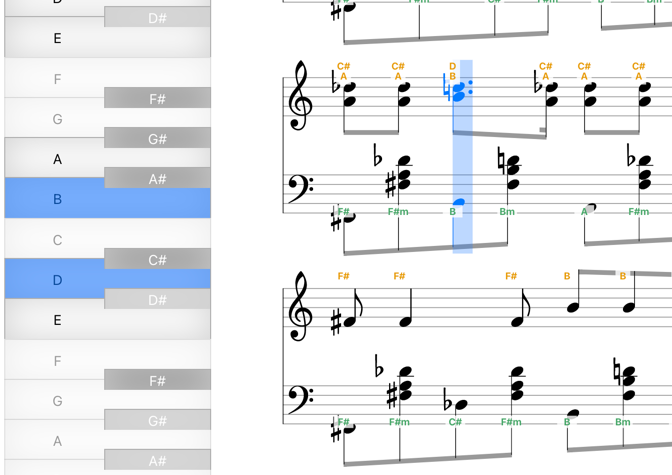Image resolution: width=672 pixels, height=475 pixels.
Task: Tap the lower G# black key near bottom
Action: pyautogui.click(x=157, y=420)
